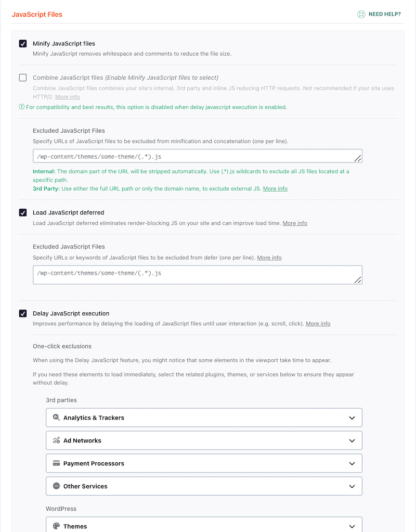This screenshot has height=532, width=416.
Task: Uncheck Minify JavaScript files checkbox
Action: coord(23,44)
